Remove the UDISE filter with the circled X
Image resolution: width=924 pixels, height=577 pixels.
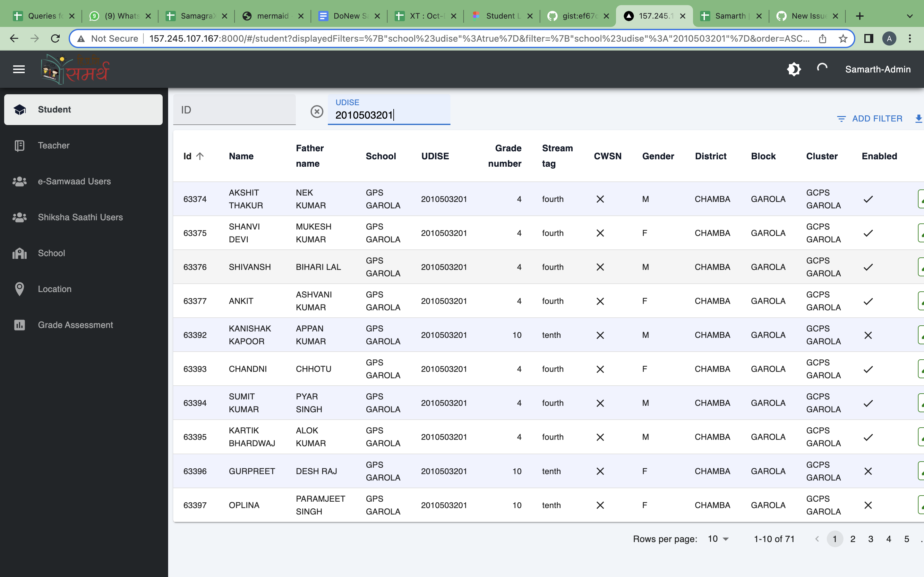pos(317,112)
